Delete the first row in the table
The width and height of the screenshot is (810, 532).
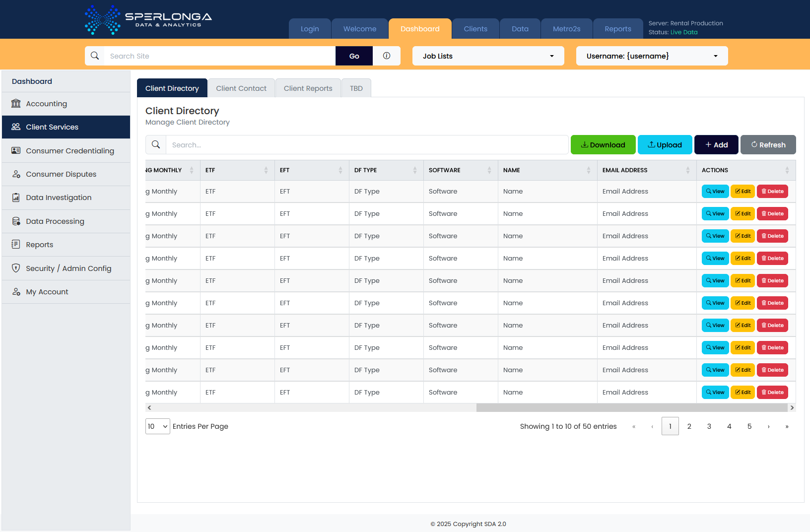click(772, 192)
